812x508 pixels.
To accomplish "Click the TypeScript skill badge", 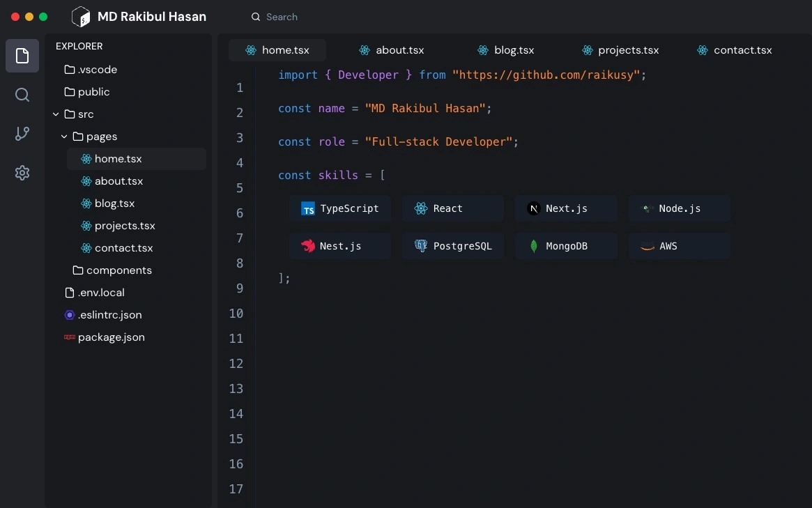I will (x=340, y=208).
